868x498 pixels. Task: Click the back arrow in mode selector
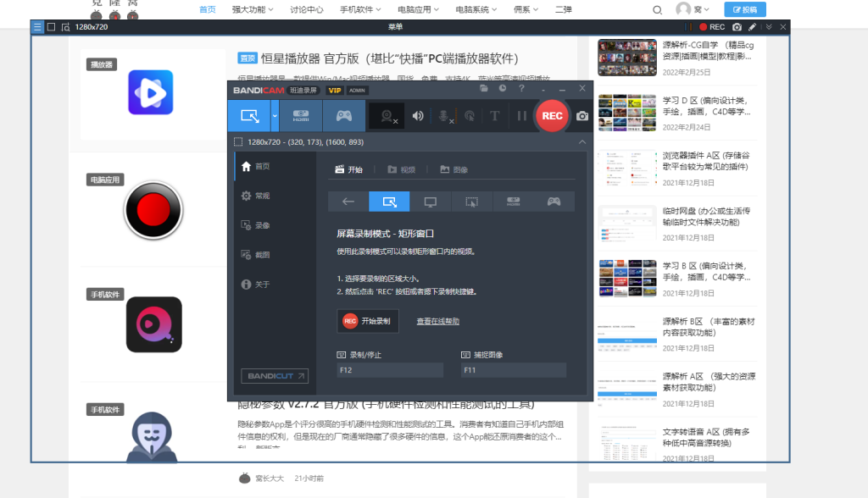click(x=348, y=202)
